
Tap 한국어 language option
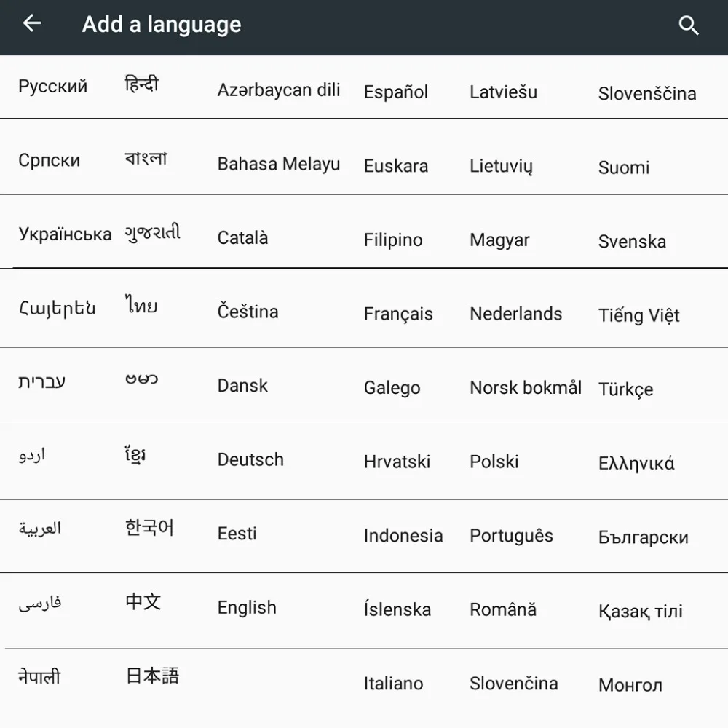(x=149, y=528)
